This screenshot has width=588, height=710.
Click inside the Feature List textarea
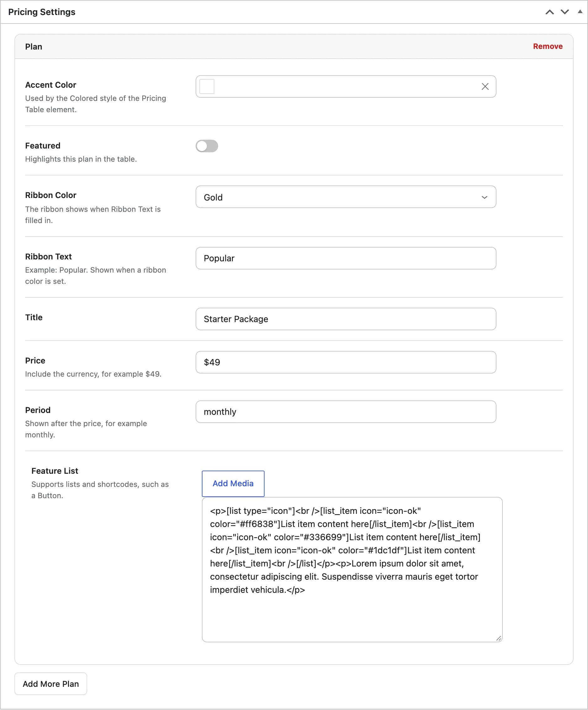(x=352, y=569)
